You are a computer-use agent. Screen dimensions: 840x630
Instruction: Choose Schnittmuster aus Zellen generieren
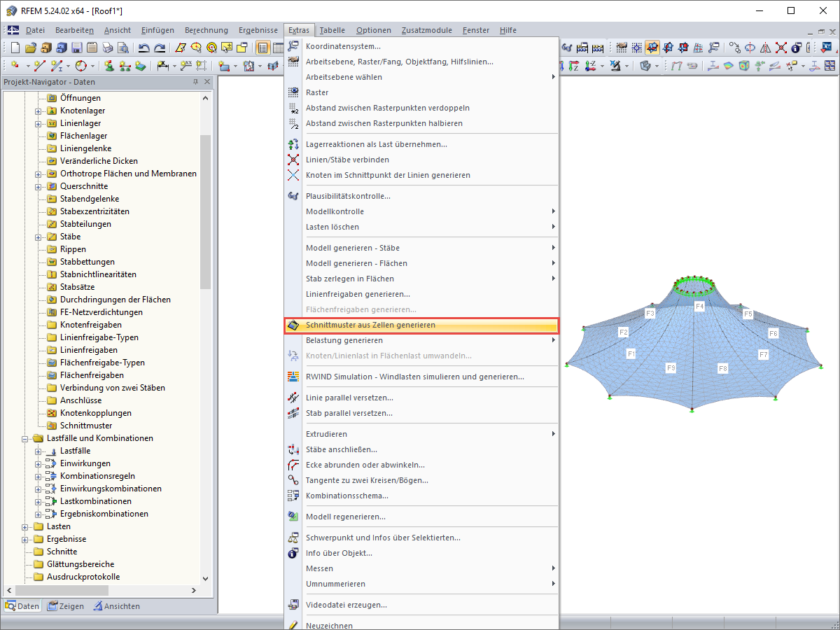point(421,325)
